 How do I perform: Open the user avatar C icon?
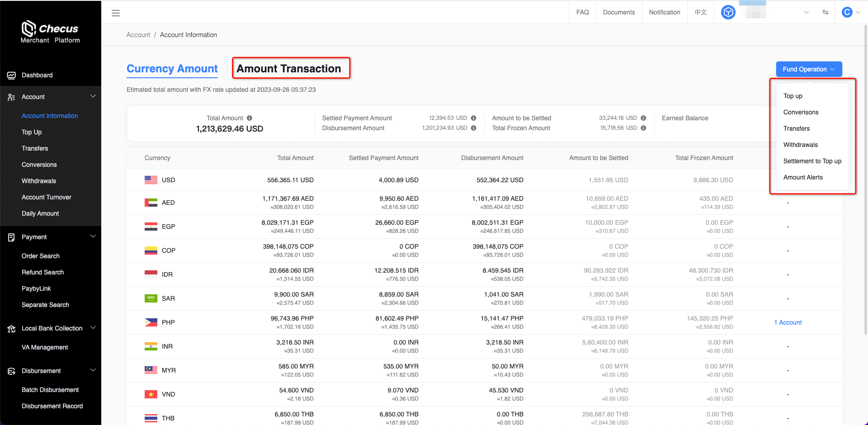coord(847,12)
